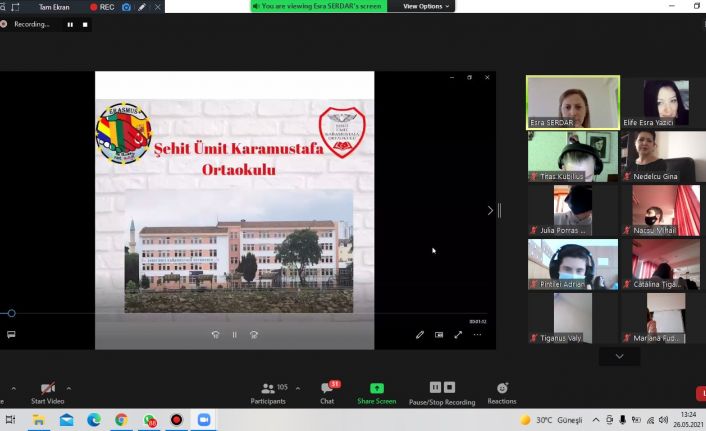Screen dimensions: 706x431
Task: Toggle subtitles icon in slideshow controls
Action: tap(439, 335)
